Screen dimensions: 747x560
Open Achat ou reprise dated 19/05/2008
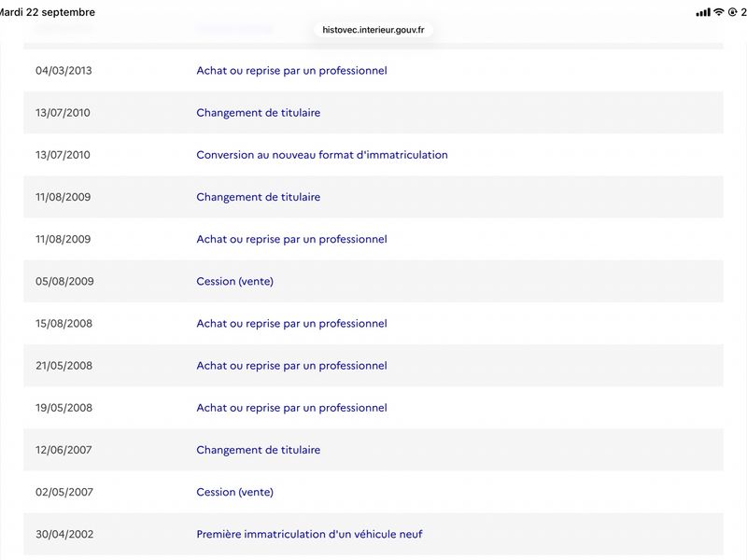pos(291,408)
